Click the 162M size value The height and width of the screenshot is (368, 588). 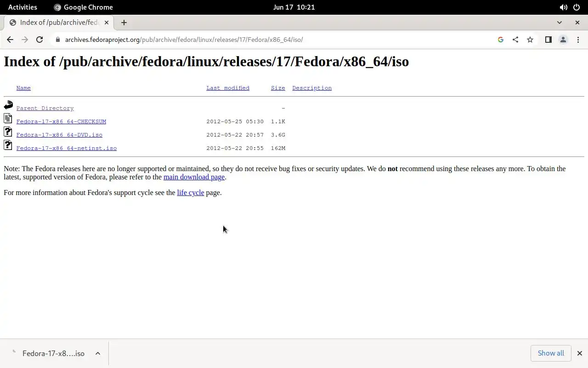(x=278, y=148)
